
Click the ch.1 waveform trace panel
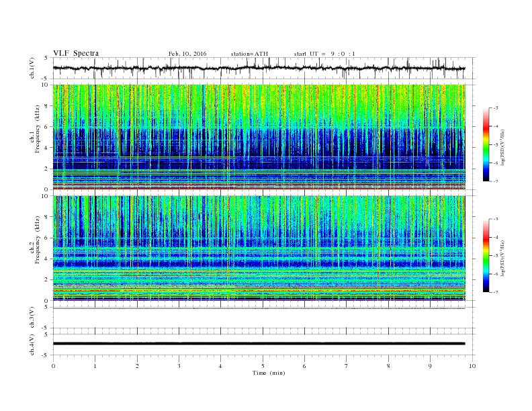[263, 68]
